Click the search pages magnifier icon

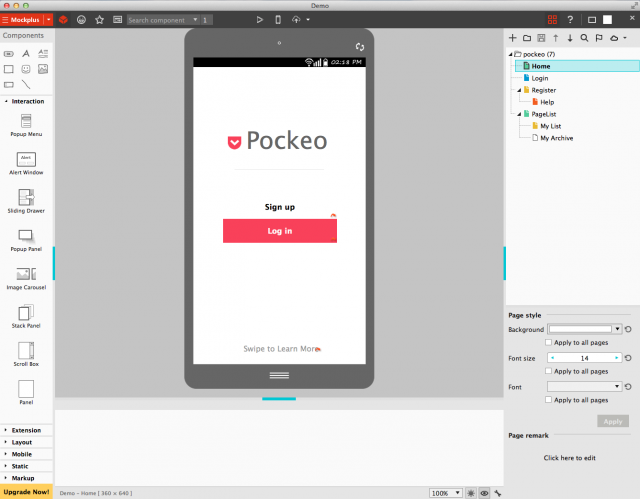tap(584, 38)
